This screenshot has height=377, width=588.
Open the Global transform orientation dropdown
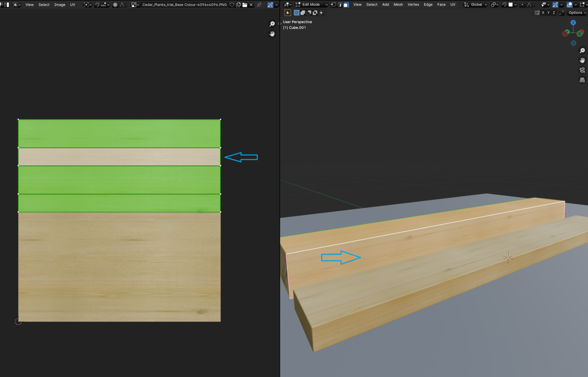click(x=475, y=5)
